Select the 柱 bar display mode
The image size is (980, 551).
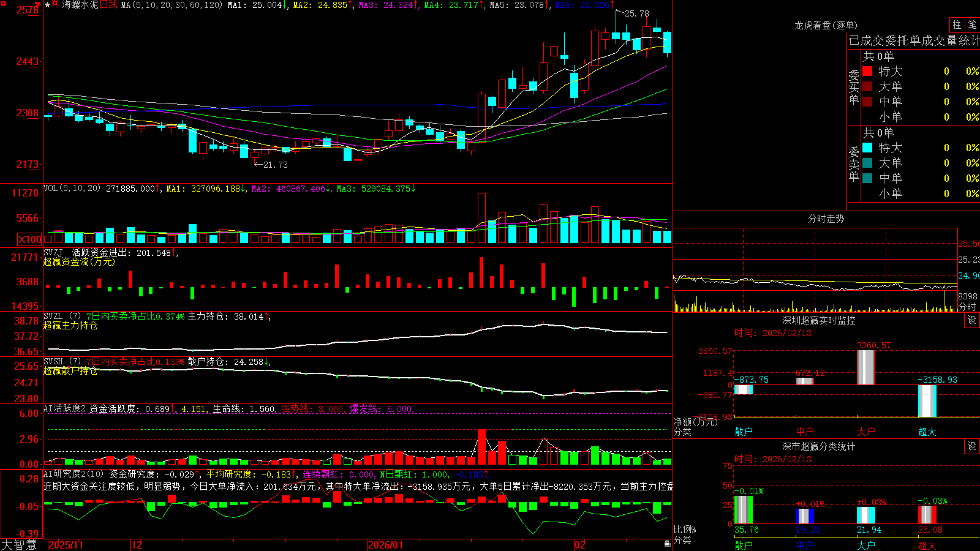point(957,24)
